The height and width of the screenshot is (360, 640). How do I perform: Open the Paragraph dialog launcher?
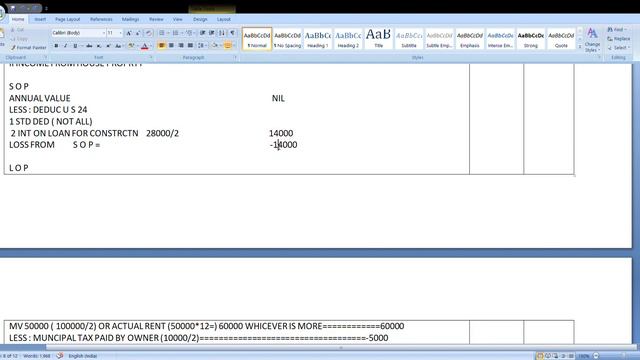click(235, 58)
